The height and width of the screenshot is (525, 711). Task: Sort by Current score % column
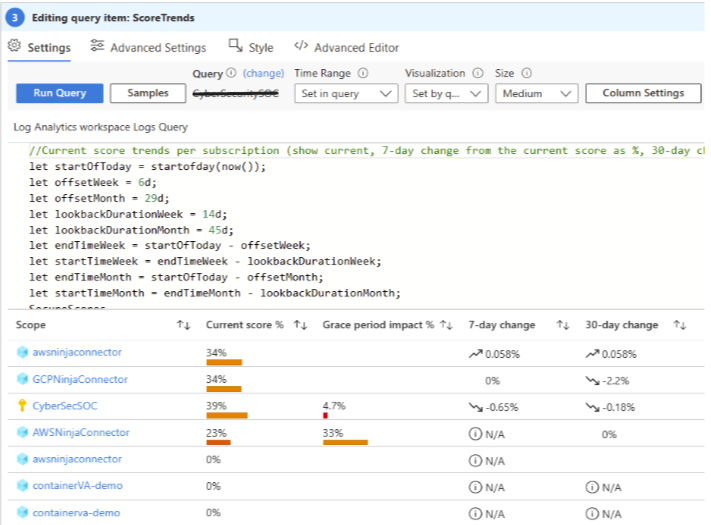300,325
